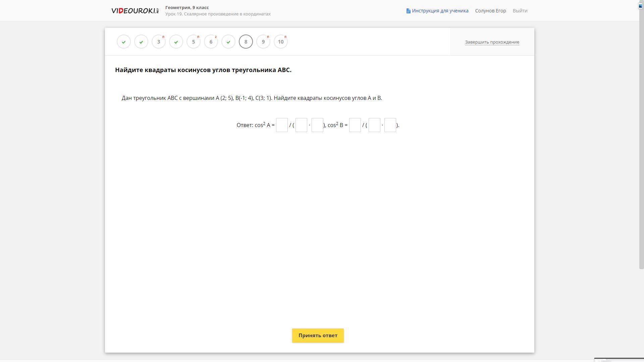Image resolution: width=644 pixels, height=362 pixels.
Task: Go to question 1 checkmark circle
Action: (x=124, y=42)
